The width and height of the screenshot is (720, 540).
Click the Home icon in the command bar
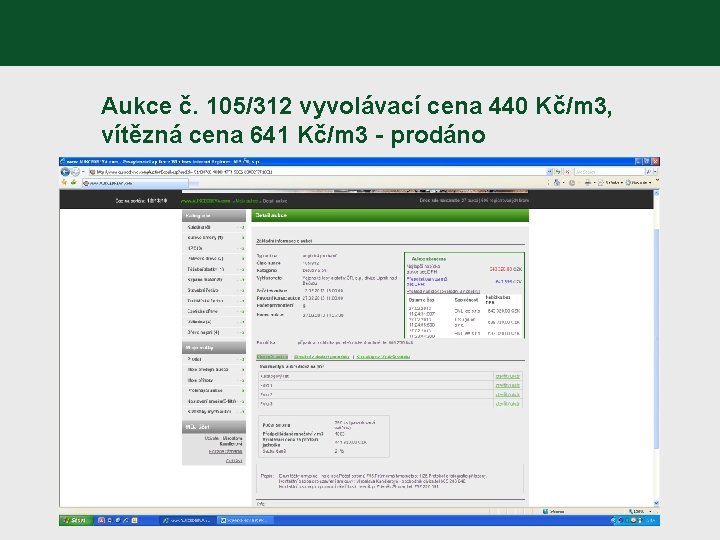click(557, 183)
